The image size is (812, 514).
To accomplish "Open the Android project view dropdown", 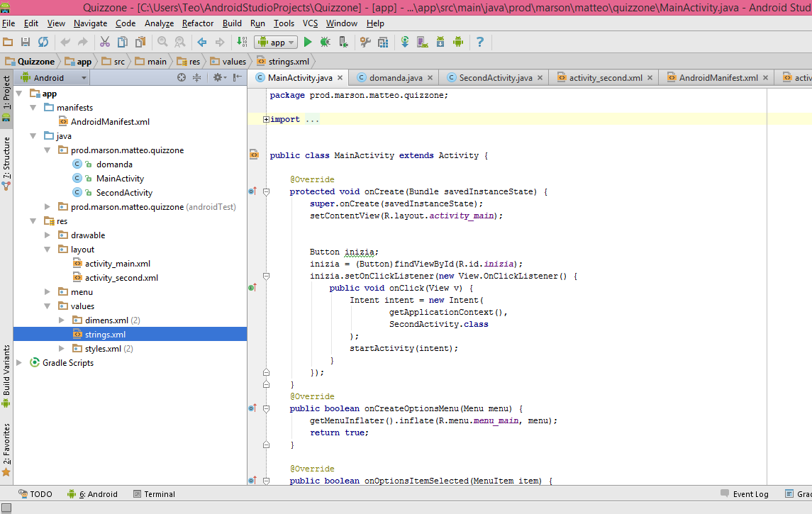I will 53,78.
